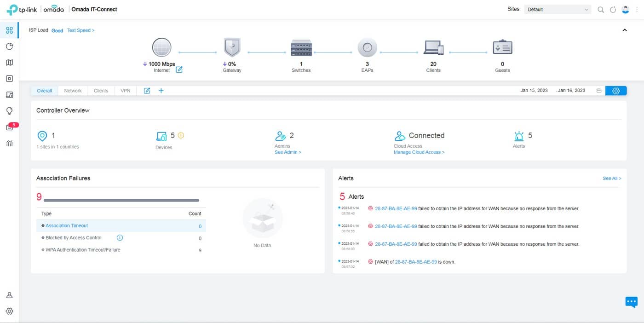644x323 pixels.
Task: Select the Association Timeout row
Action: coord(67,226)
